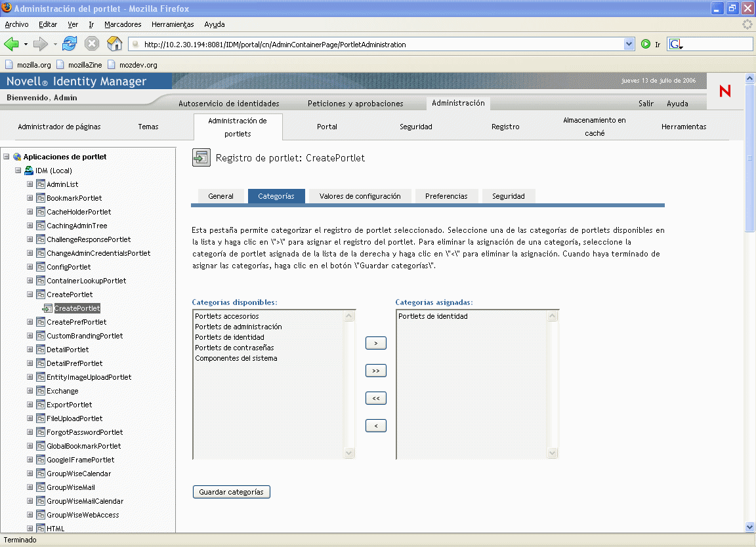Open the Herramientas menu in the menu bar
This screenshot has height=547, width=756.
172,24
